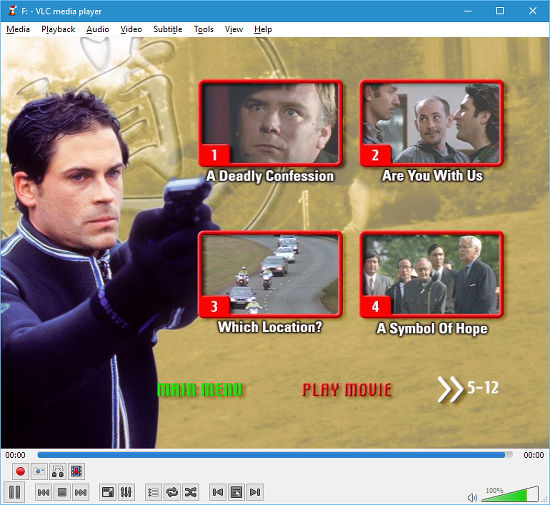Return to MAIN MENU on the DVD
Screen dimensions: 550x505
(200, 390)
